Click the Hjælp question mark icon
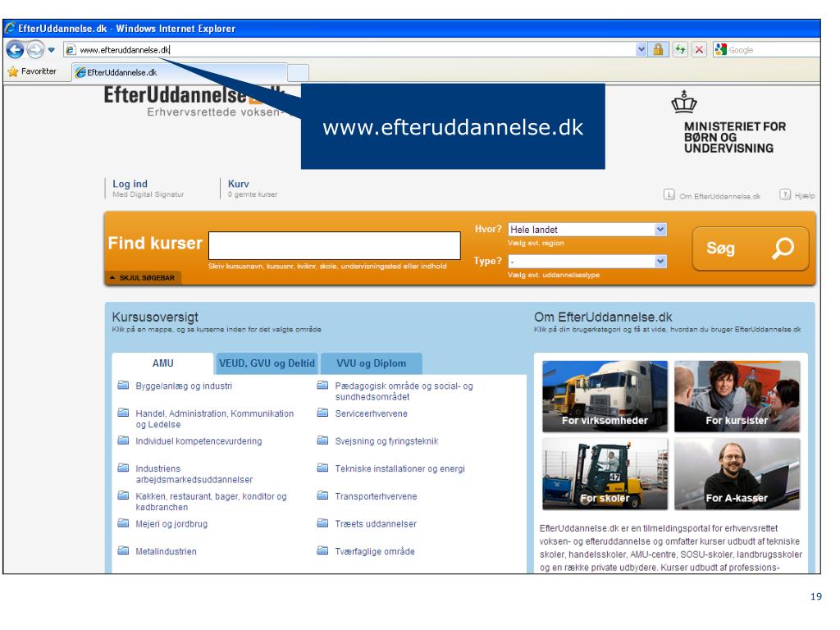The height and width of the screenshot is (630, 840). click(785, 194)
